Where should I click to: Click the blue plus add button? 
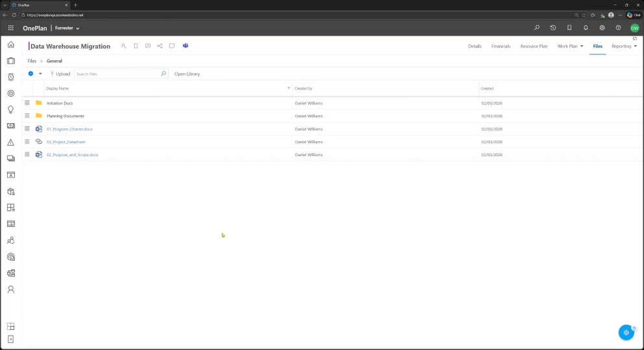pyautogui.click(x=30, y=74)
